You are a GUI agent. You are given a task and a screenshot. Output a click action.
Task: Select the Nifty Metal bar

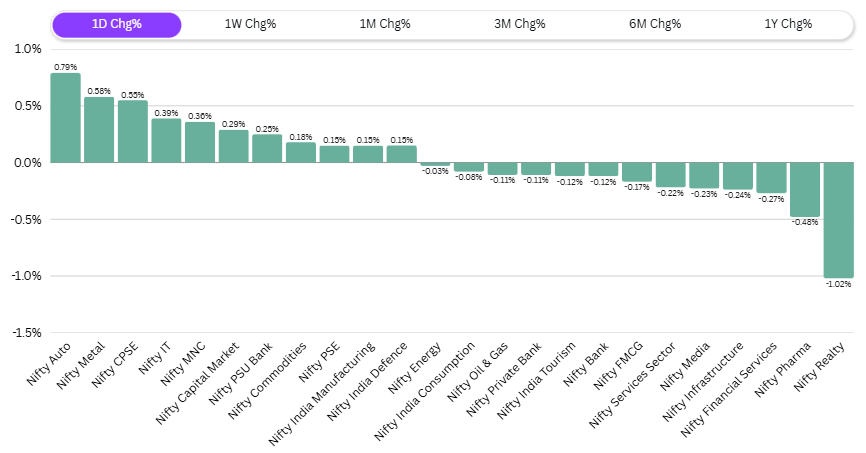(99, 130)
